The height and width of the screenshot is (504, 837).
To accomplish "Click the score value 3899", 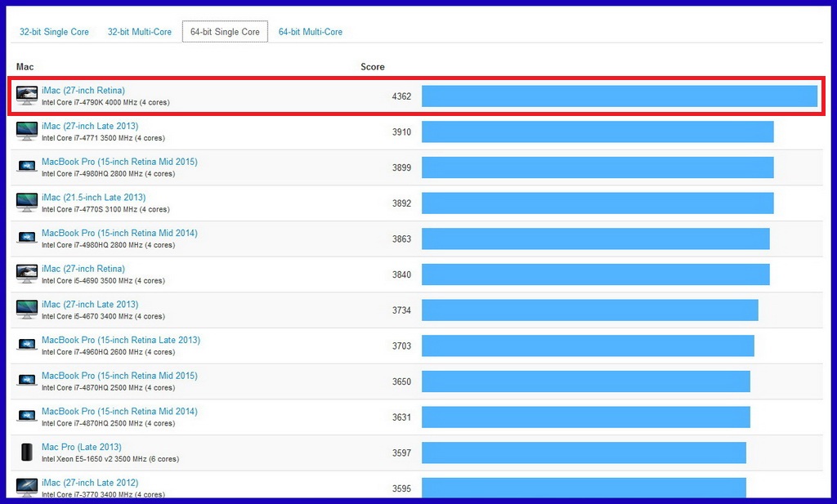I will pyautogui.click(x=401, y=167).
